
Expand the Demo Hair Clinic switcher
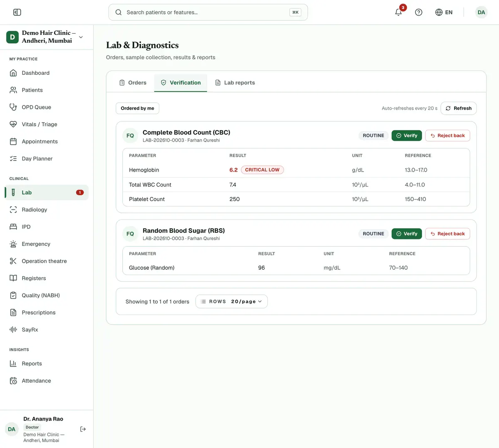point(47,37)
